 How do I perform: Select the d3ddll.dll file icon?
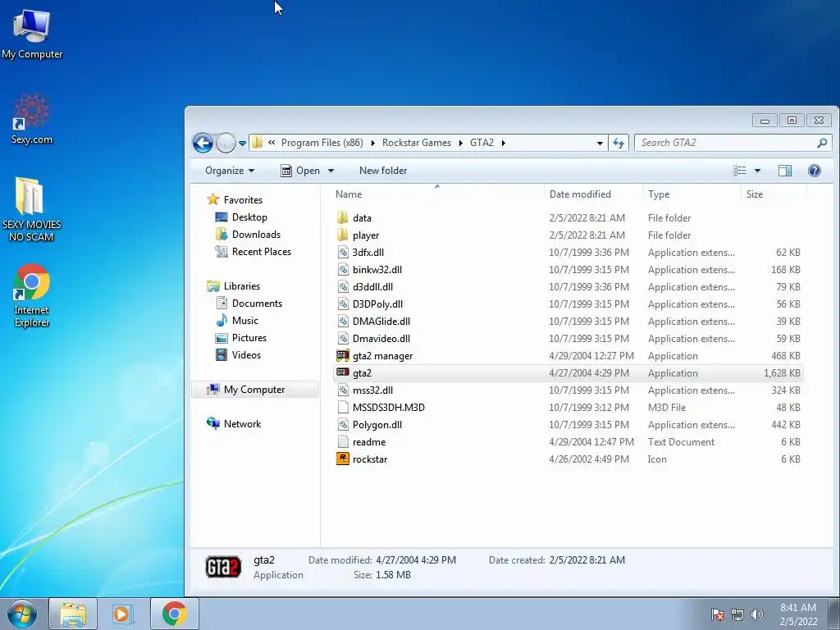tap(343, 286)
